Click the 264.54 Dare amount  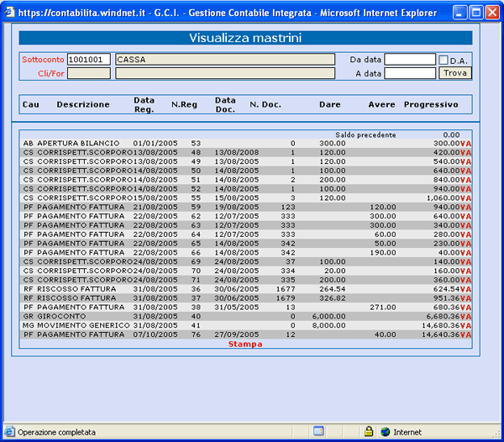[333, 289]
